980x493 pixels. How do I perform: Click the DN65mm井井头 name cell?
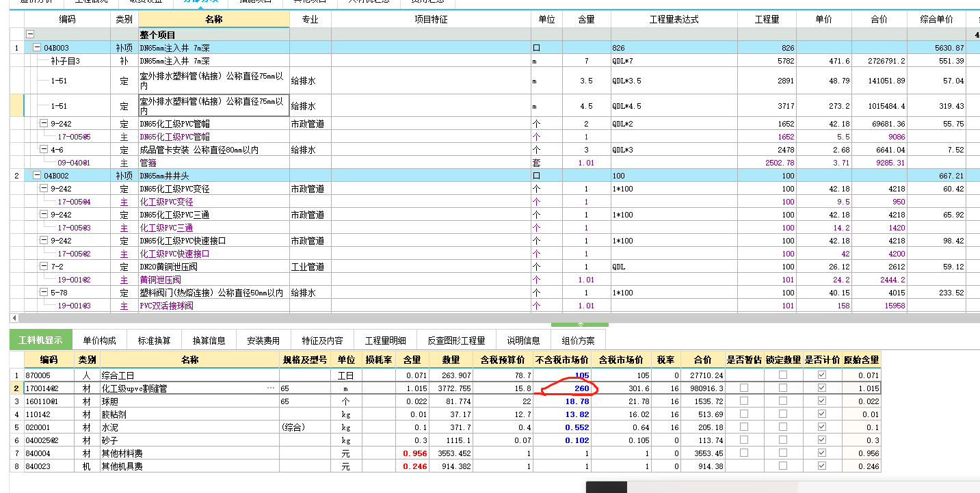(214, 176)
